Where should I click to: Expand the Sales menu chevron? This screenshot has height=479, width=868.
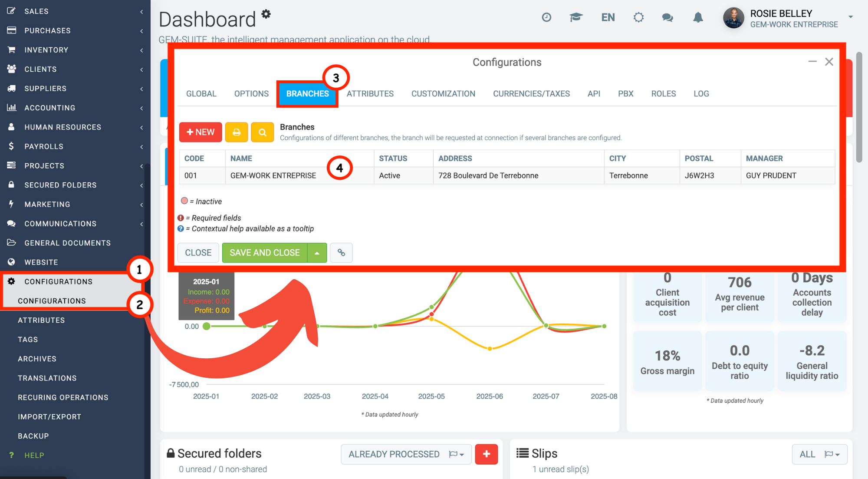click(x=141, y=11)
